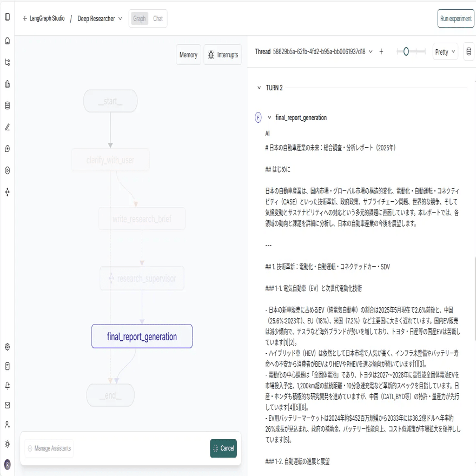Collapse the final_report_generation step chevron
The image size is (476, 476).
(x=269, y=117)
